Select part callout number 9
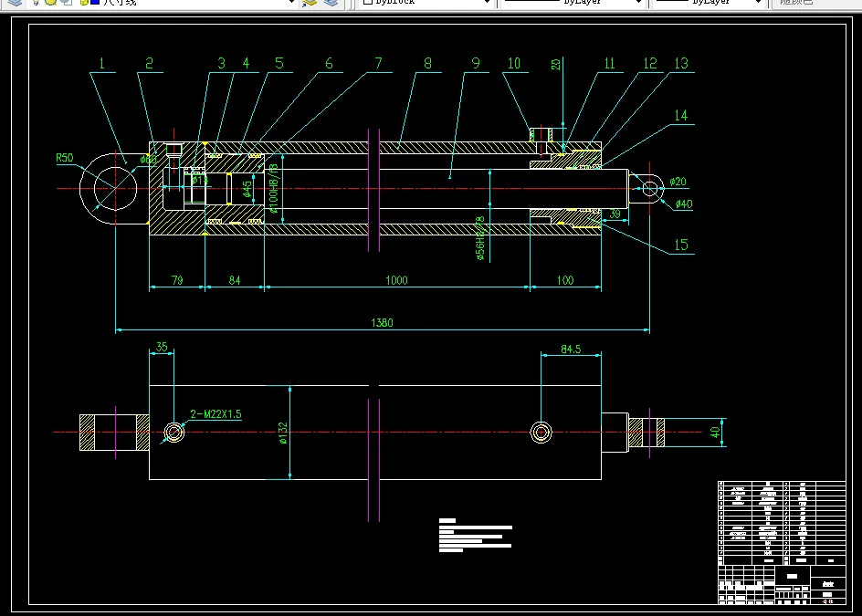Image resolution: width=862 pixels, height=616 pixels. coord(476,64)
